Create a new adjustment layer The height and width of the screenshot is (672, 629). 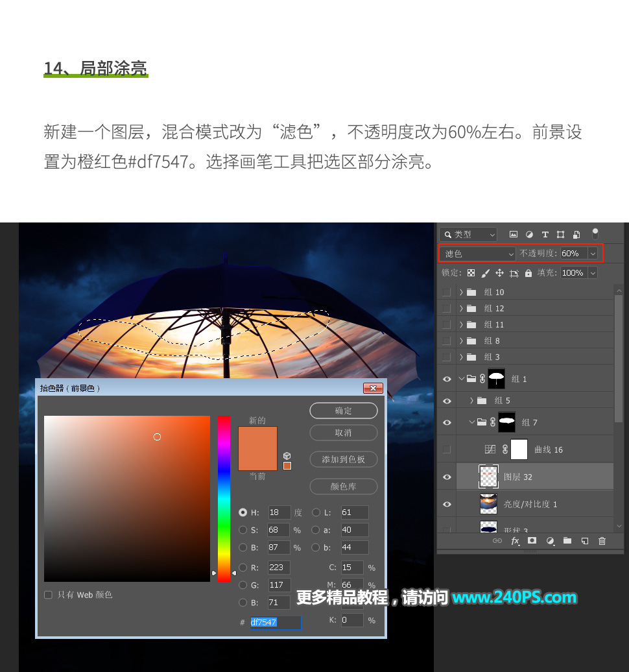(x=551, y=540)
